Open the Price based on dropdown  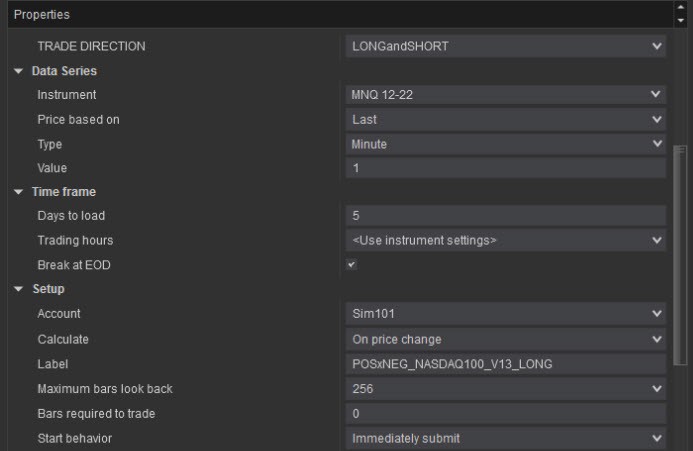coord(505,120)
